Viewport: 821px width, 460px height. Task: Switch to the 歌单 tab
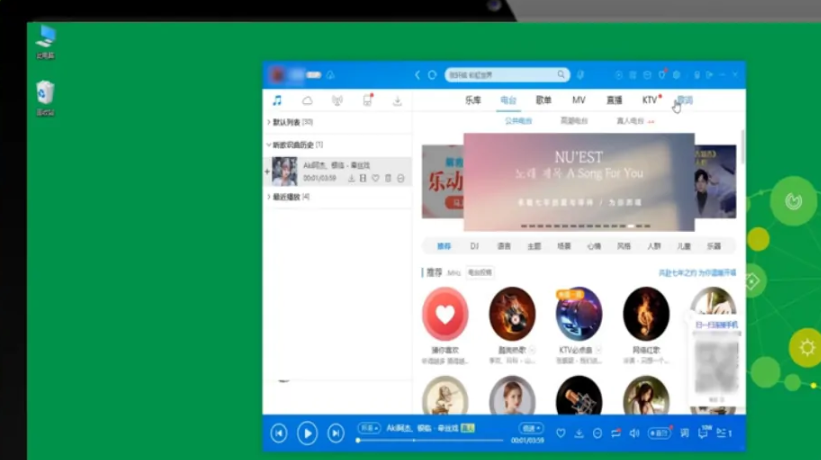point(543,100)
